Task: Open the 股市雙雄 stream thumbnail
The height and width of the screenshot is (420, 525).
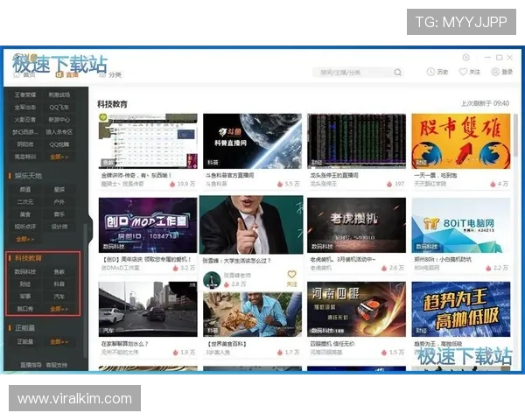Action: point(461,141)
